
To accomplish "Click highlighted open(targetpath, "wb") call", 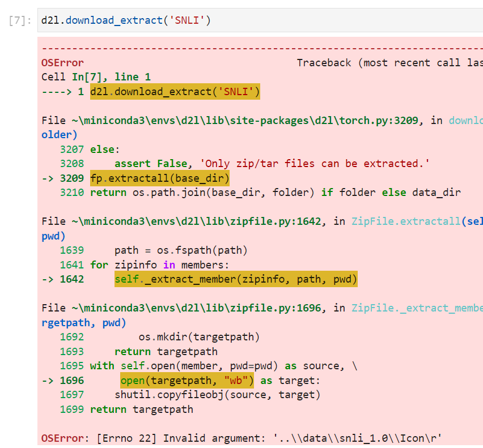I will click(187, 381).
